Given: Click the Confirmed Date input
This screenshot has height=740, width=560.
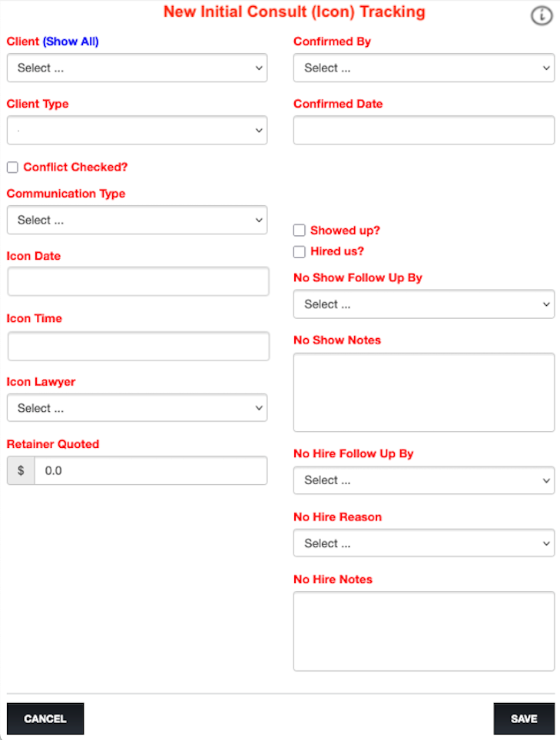Looking at the screenshot, I should coord(423,131).
